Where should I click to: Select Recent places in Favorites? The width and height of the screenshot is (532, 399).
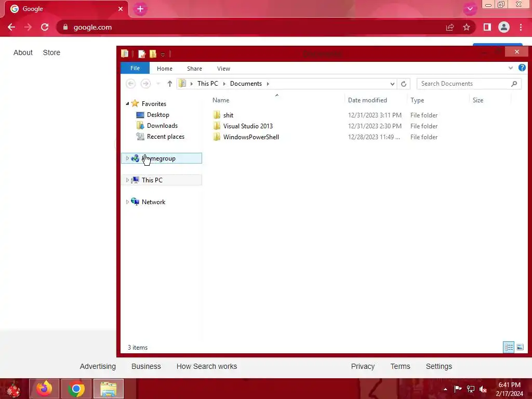[x=166, y=137]
